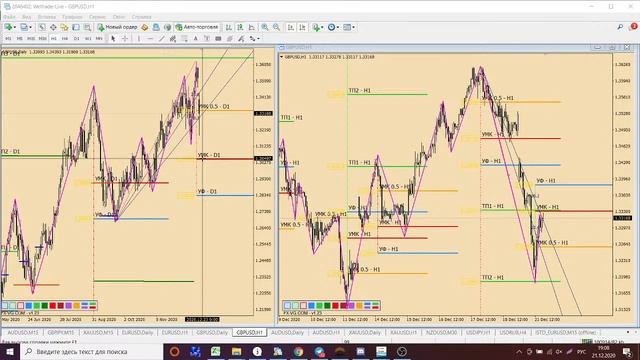Viewport: 640px width, 360px height.
Task: Open Chrome from the taskbar
Action: (x=298, y=351)
